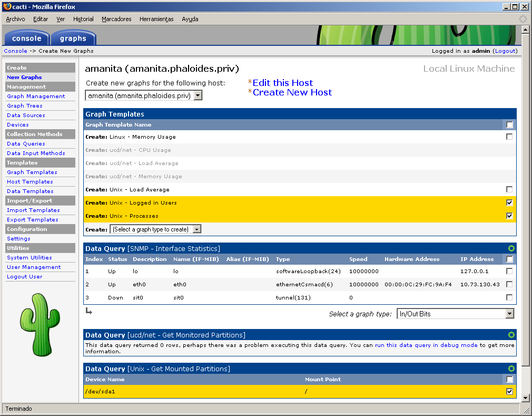Switch to the console tab

tap(26, 38)
